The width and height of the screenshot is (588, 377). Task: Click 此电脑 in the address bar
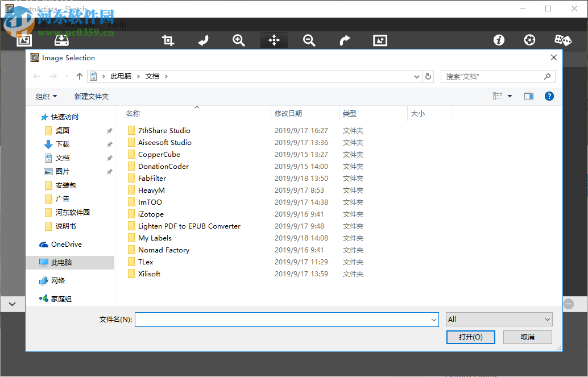(121, 76)
